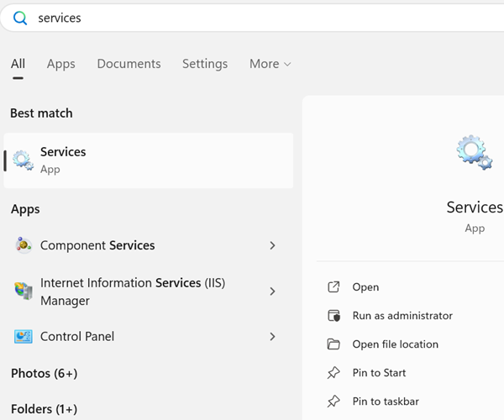Click the search text field containing 'services'
The width and height of the screenshot is (504, 420).
click(x=252, y=18)
